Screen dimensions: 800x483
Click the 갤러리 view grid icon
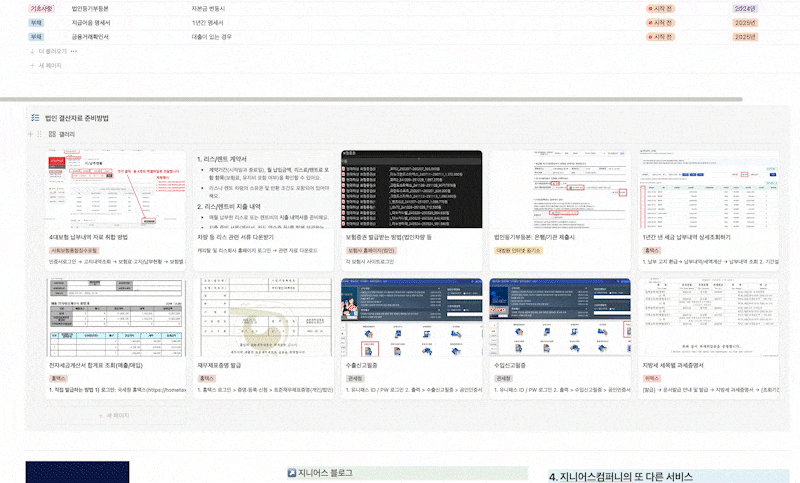point(52,133)
